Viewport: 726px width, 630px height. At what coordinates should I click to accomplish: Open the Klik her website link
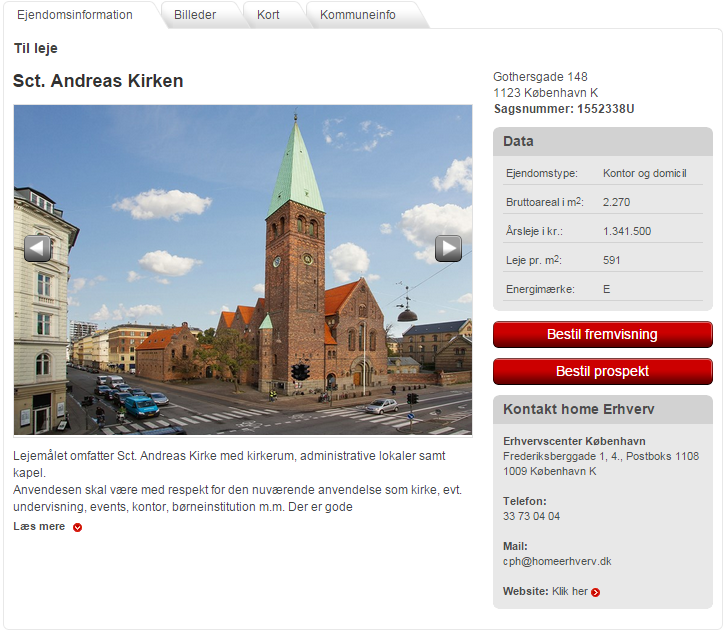(570, 591)
